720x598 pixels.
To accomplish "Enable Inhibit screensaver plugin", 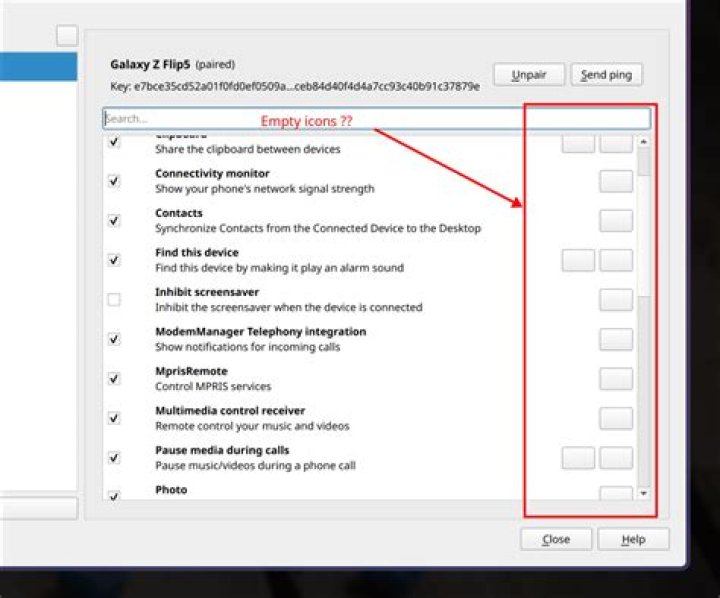I will 114,299.
